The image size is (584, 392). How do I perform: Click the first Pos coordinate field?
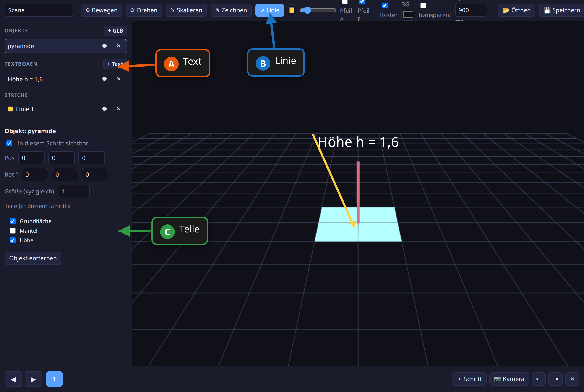click(x=31, y=158)
